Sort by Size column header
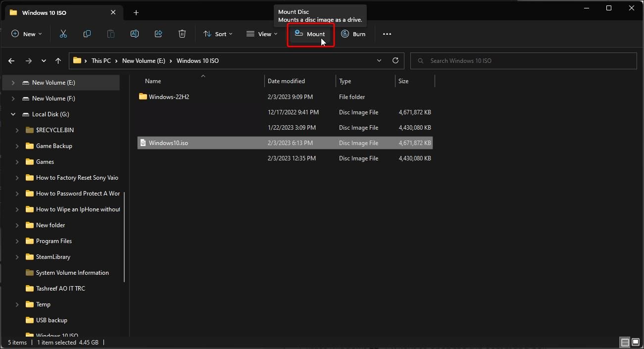Image resolution: width=644 pixels, height=349 pixels. coord(403,81)
